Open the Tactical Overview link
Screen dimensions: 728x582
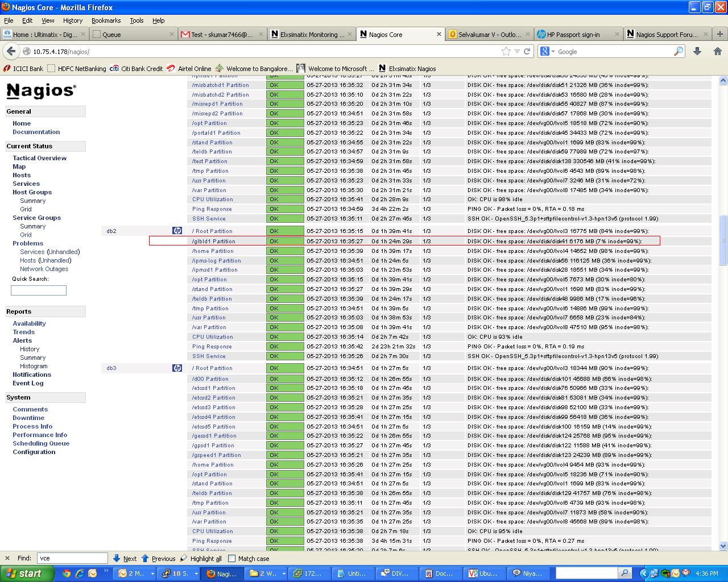39,158
